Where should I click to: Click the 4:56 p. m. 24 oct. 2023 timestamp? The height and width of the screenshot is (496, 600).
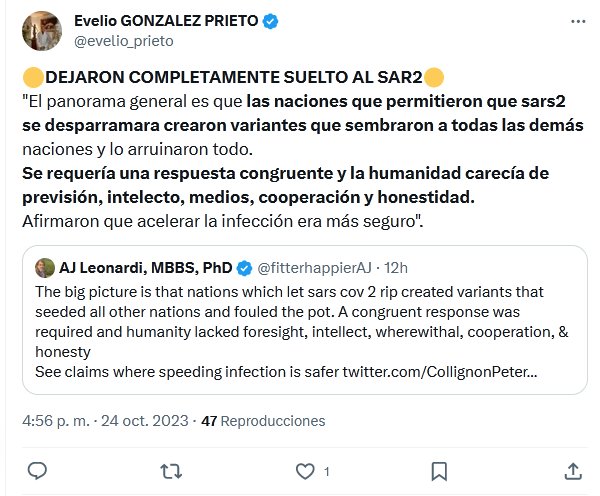(x=103, y=422)
